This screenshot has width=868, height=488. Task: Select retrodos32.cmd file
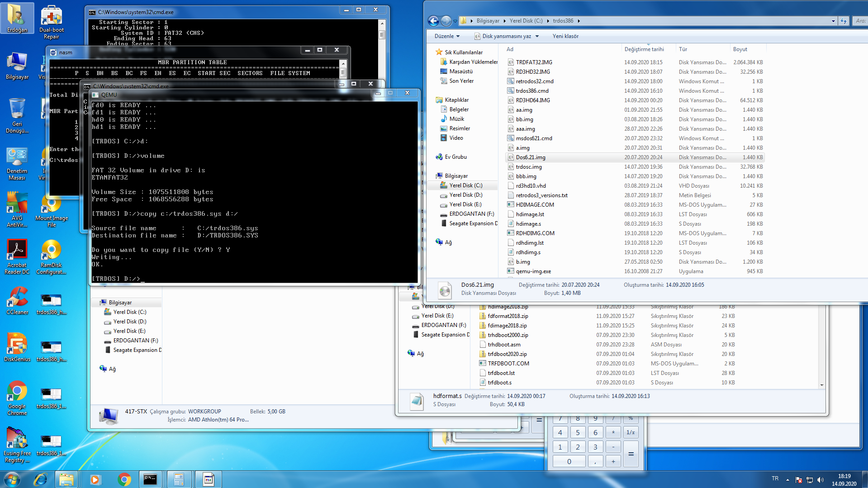pos(535,81)
